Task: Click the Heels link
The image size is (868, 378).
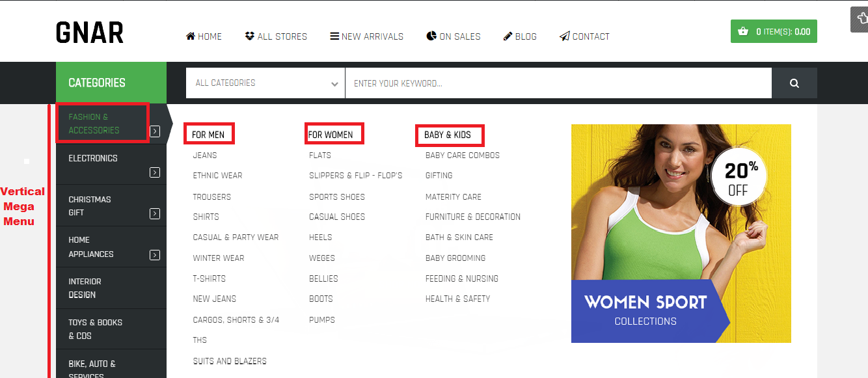Action: 321,237
